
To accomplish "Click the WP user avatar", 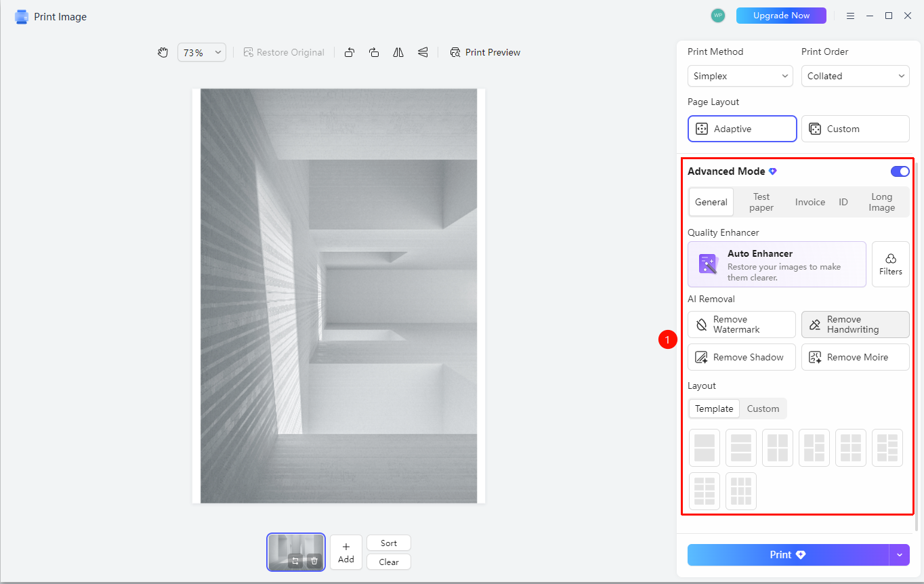I will coord(718,16).
